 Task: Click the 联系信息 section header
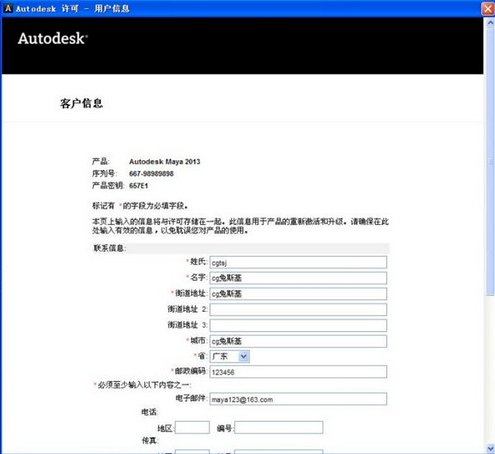241,248
